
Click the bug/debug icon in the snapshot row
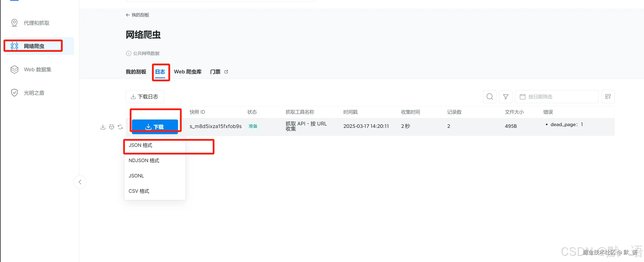pos(112,127)
